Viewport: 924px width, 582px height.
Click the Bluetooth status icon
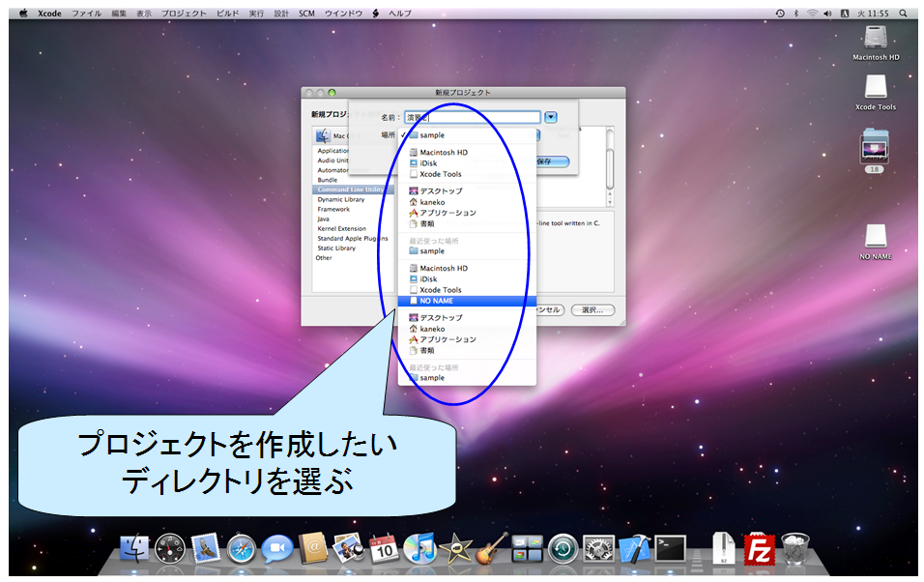click(795, 13)
